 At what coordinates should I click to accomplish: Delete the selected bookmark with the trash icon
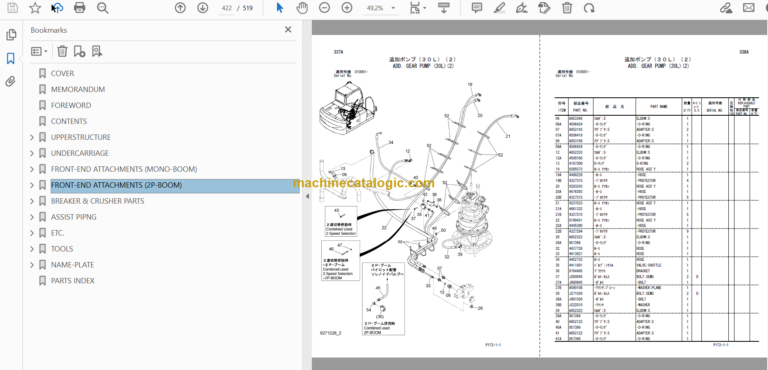pos(62,51)
